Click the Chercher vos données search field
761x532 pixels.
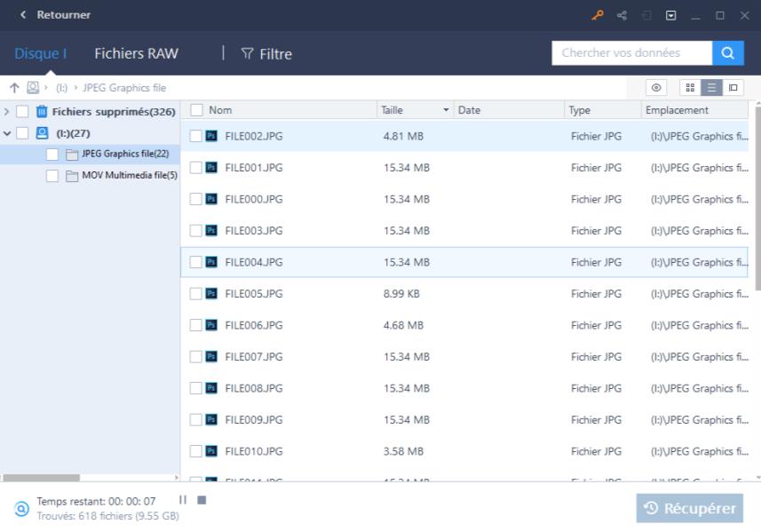(x=631, y=53)
